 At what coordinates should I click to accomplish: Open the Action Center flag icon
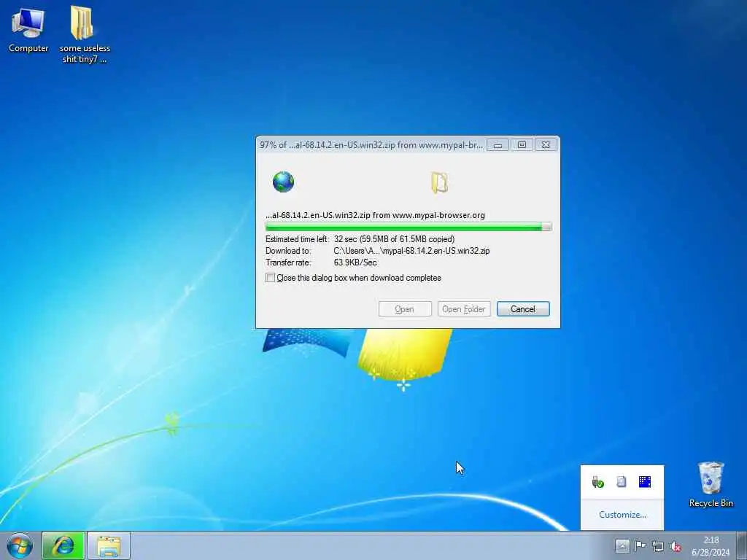click(x=640, y=545)
